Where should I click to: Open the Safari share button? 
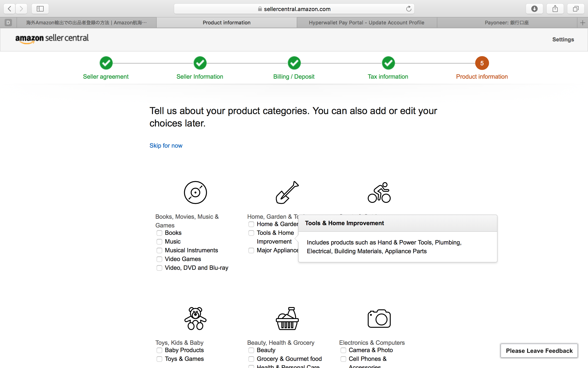point(555,9)
